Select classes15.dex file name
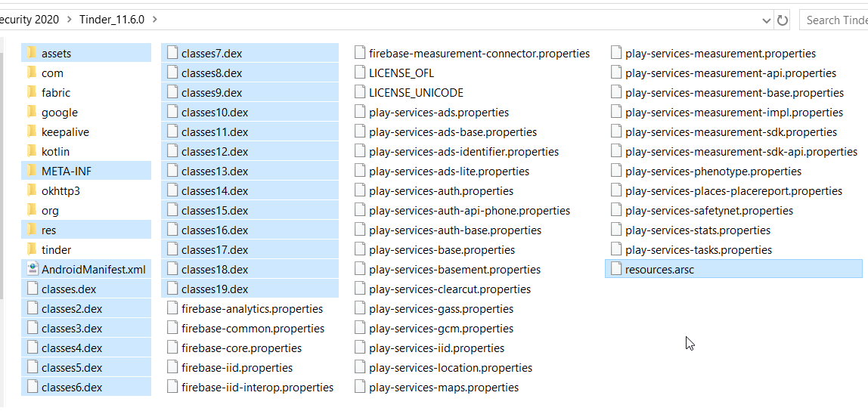 [x=215, y=210]
